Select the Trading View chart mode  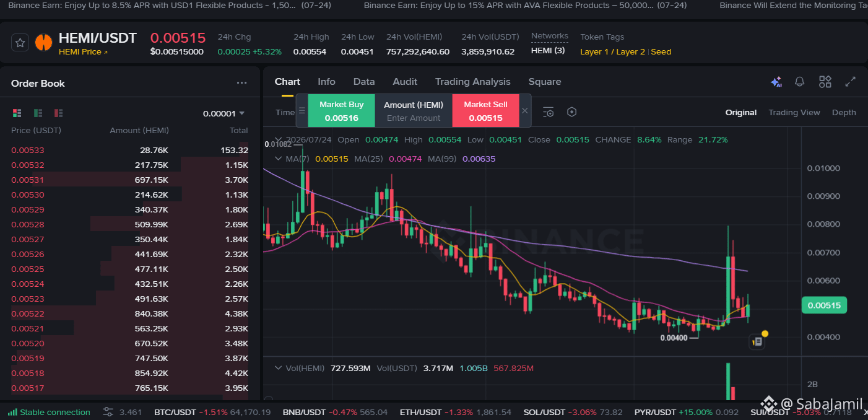[x=794, y=112]
